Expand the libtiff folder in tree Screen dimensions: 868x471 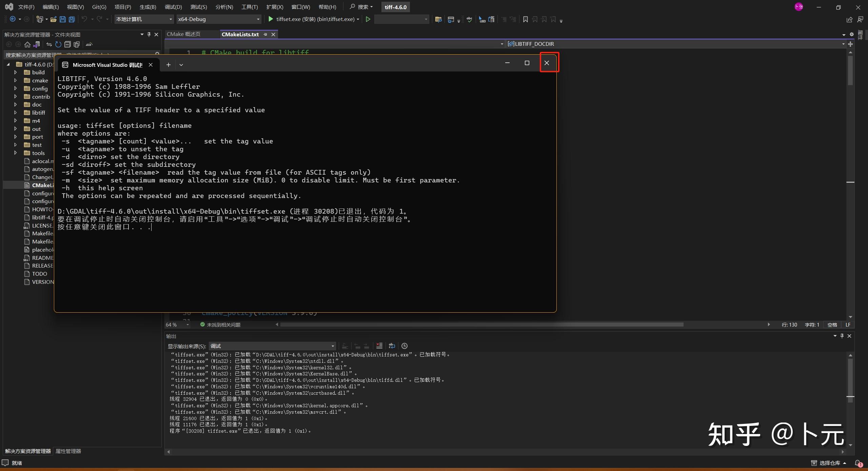15,113
